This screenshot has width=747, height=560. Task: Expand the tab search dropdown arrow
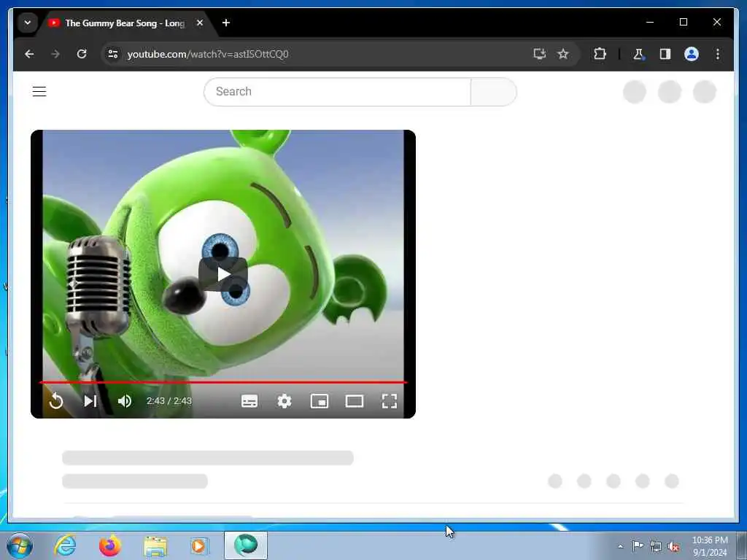pos(28,23)
